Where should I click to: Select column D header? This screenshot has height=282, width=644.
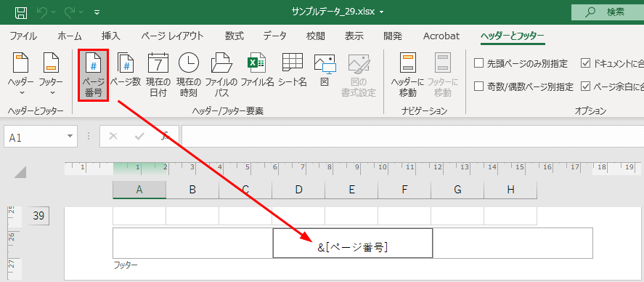(298, 190)
